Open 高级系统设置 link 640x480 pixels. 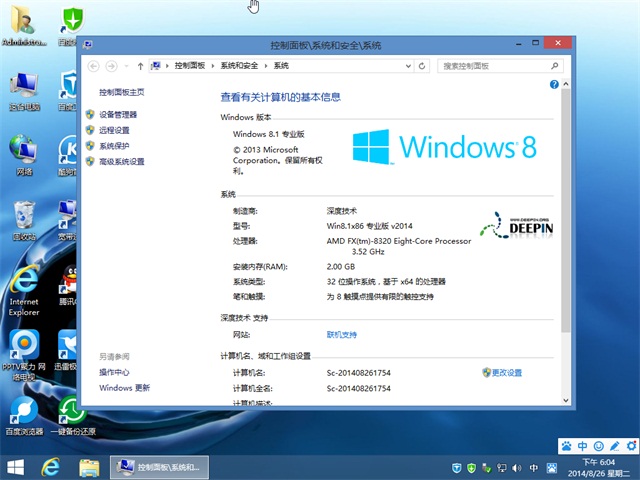(121, 161)
